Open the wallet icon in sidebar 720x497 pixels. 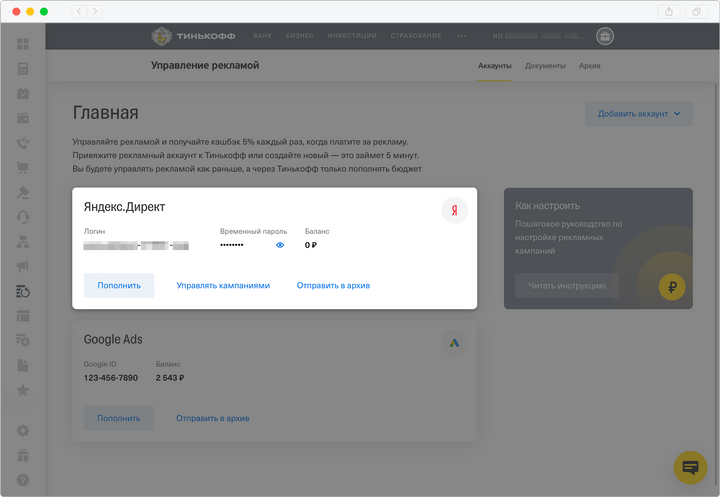coord(22,118)
